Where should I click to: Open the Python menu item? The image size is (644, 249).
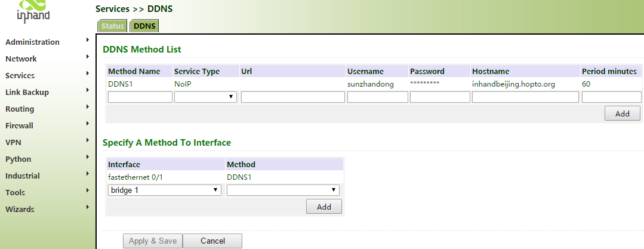pyautogui.click(x=18, y=159)
